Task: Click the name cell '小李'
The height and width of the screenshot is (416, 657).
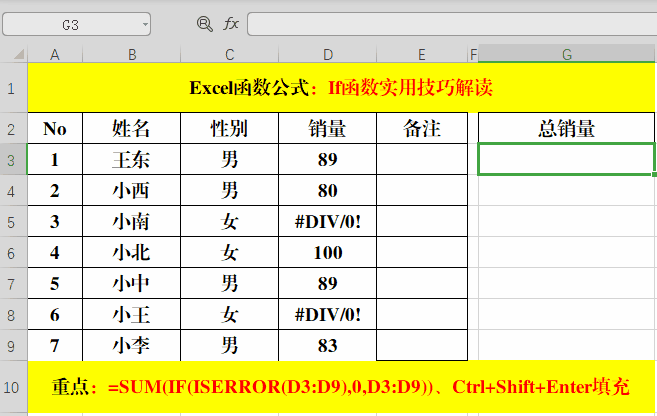Action: click(132, 346)
